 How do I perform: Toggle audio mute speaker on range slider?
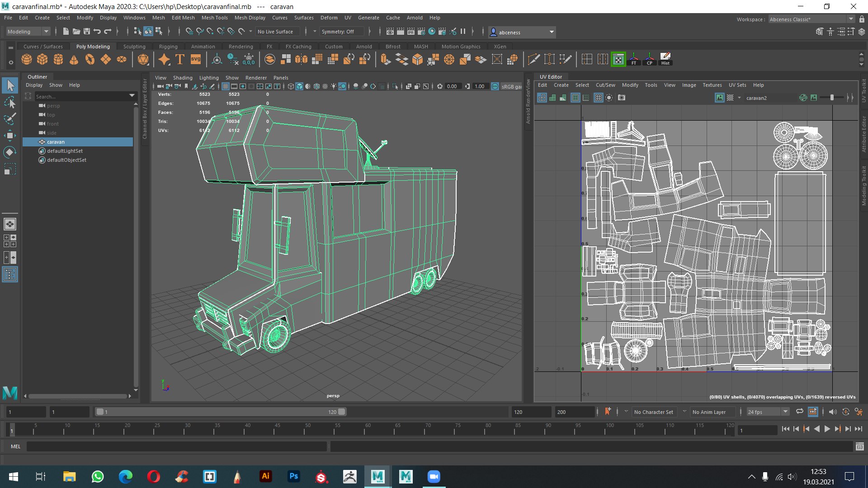click(833, 412)
